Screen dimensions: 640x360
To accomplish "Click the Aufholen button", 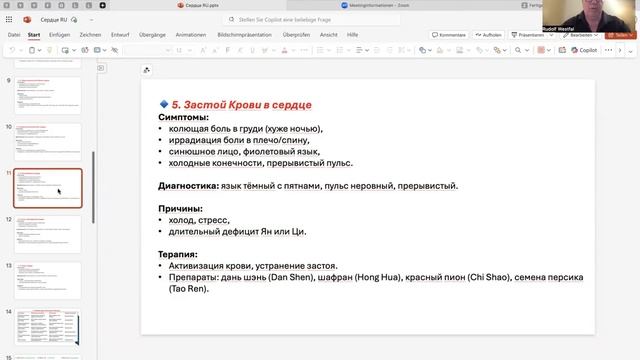I will coord(489,35).
